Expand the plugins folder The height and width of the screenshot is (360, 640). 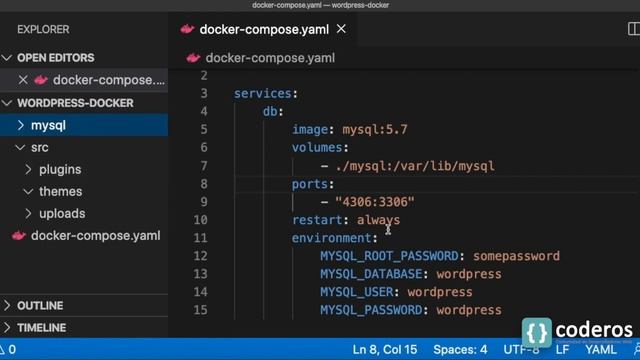28,169
